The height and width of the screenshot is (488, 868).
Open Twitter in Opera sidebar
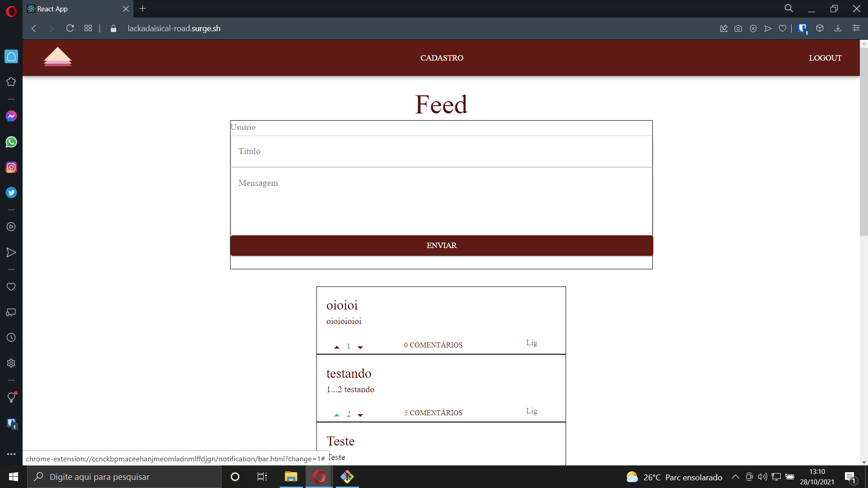(11, 192)
